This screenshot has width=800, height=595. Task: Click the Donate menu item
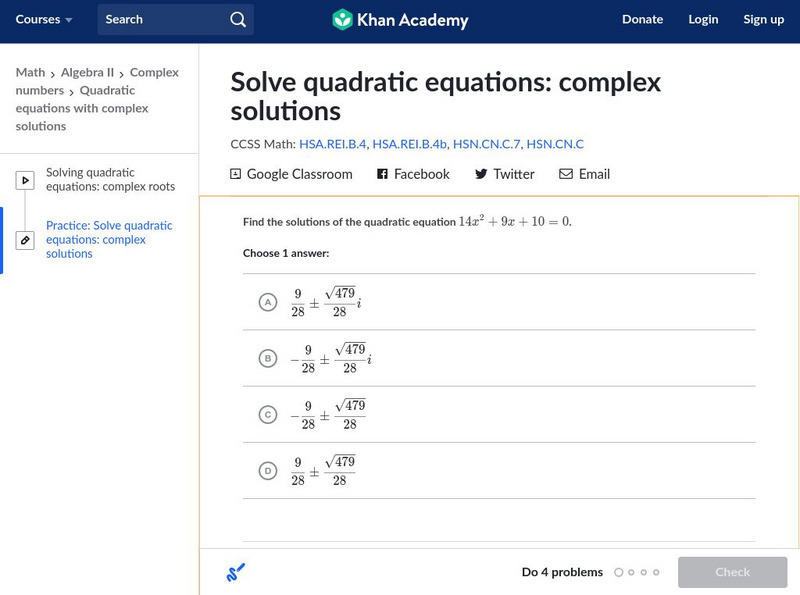(x=642, y=20)
